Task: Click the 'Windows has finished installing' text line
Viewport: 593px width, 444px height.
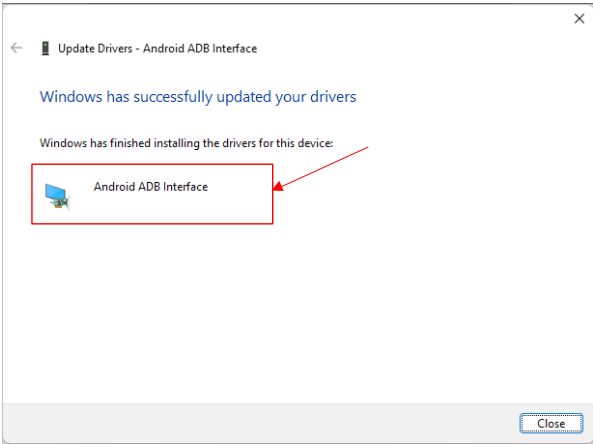Action: pos(186,143)
